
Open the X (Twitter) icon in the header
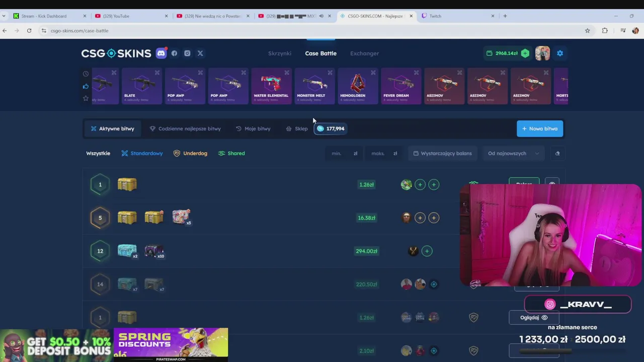click(x=200, y=53)
